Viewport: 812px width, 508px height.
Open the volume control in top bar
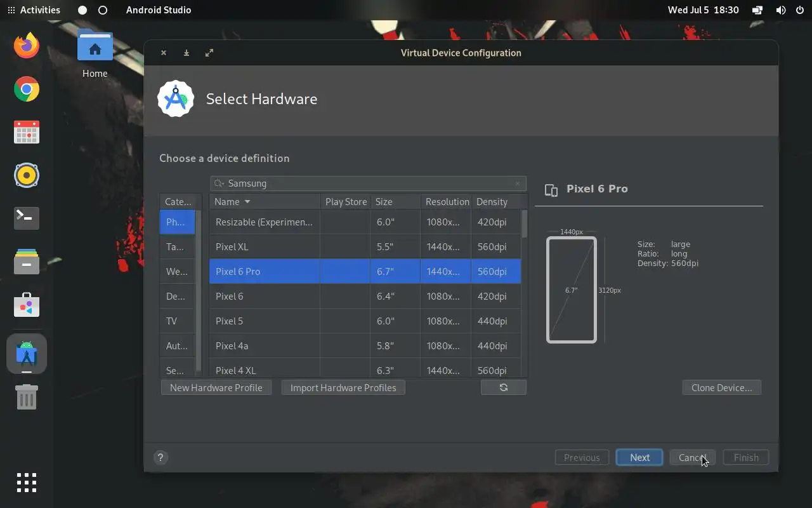[781, 10]
